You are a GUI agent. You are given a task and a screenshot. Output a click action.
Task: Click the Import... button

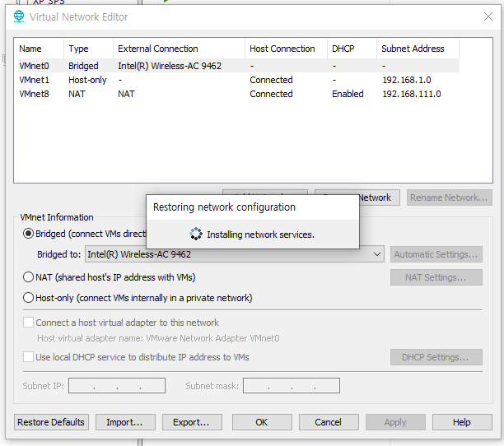click(x=125, y=422)
